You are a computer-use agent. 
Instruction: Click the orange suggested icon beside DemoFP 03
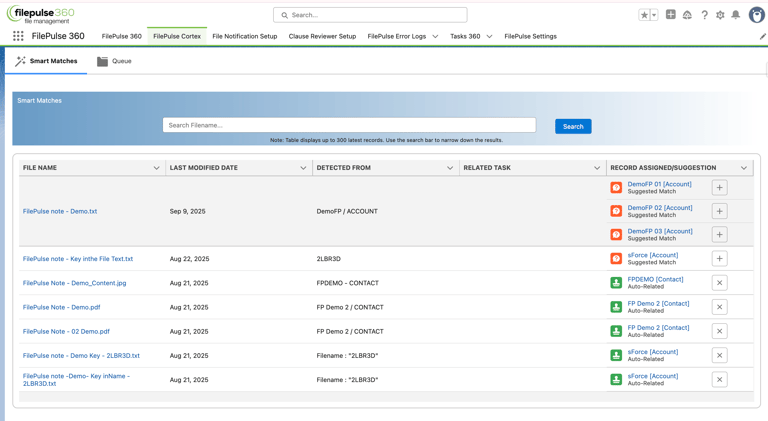point(616,234)
